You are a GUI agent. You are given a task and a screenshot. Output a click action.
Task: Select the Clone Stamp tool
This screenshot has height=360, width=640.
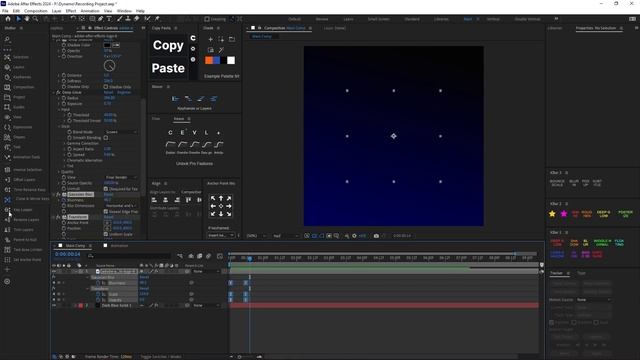coord(128,19)
